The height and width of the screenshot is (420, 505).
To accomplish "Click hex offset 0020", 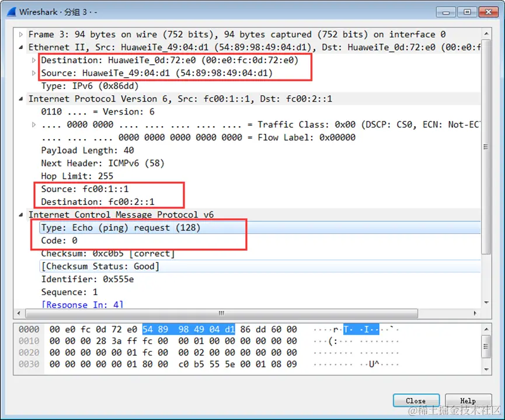I will coord(29,353).
